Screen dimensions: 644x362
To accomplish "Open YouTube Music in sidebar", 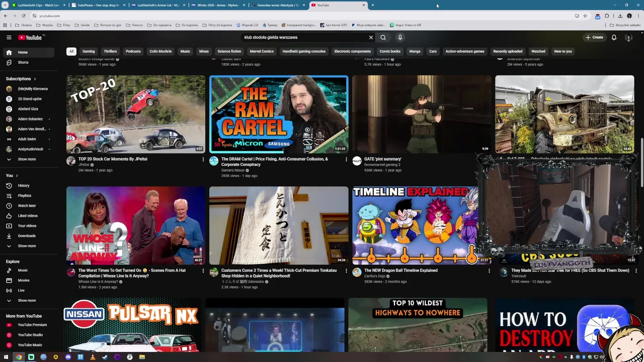I will coord(31,345).
